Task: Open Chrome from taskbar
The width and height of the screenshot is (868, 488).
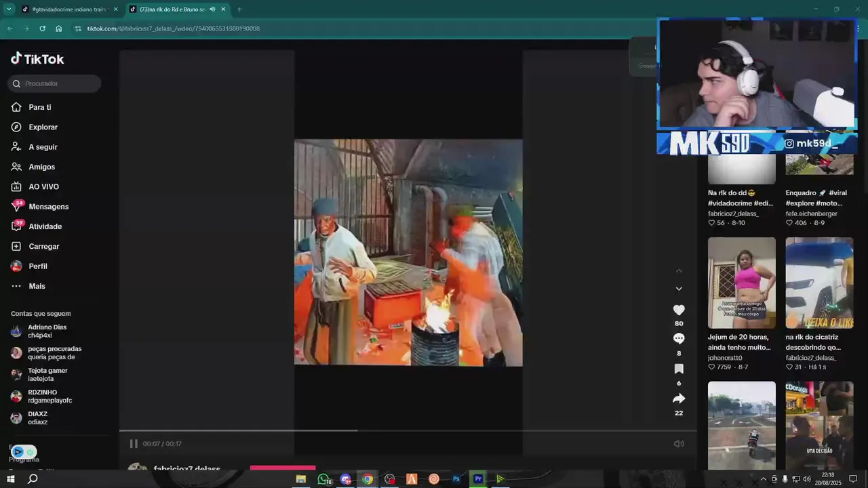Action: [x=367, y=479]
